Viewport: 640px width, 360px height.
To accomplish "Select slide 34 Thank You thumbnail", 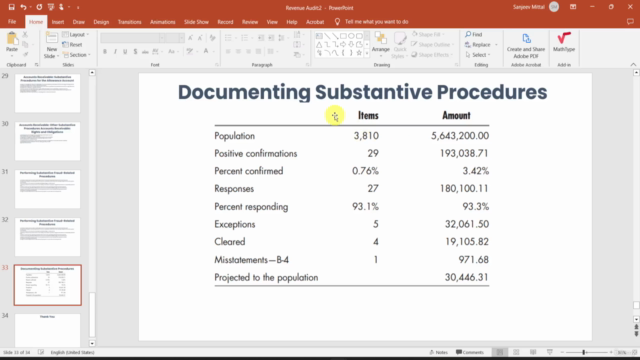I will (x=47, y=330).
